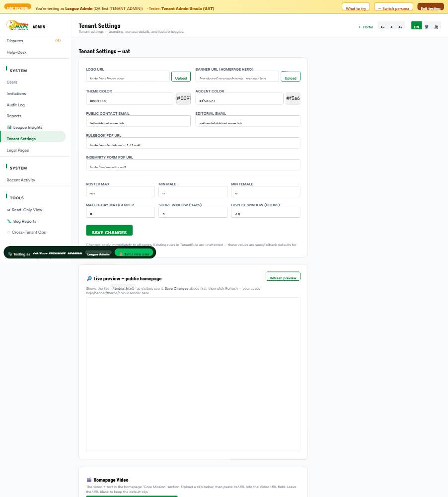Switch language to Traditional Chinese
This screenshot has height=497, width=448.
[x=427, y=27]
